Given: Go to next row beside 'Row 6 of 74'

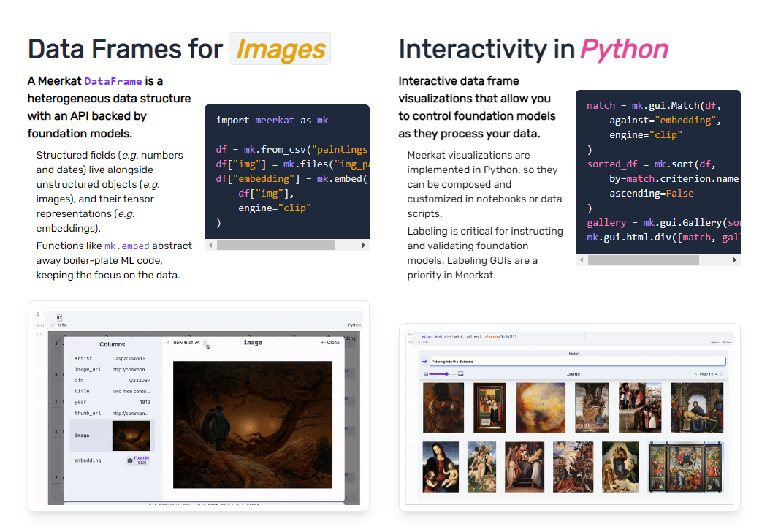Looking at the screenshot, I should (205, 343).
